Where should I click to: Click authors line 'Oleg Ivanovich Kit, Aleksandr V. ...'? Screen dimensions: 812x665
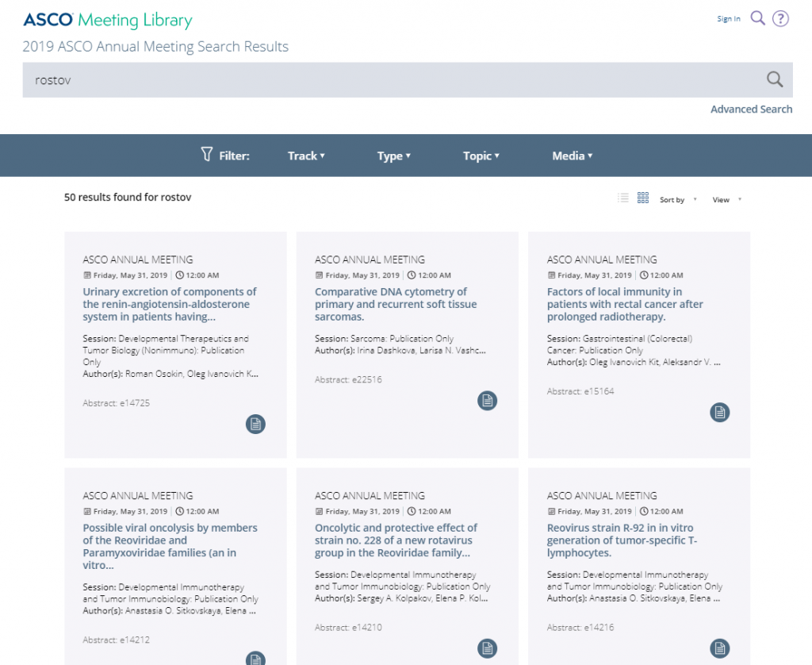634,362
